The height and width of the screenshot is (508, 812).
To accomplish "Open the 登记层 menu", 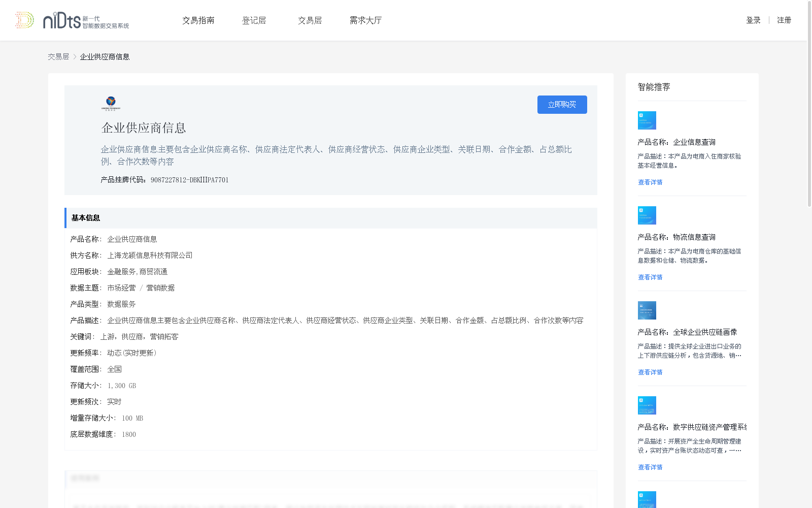I will click(x=254, y=20).
